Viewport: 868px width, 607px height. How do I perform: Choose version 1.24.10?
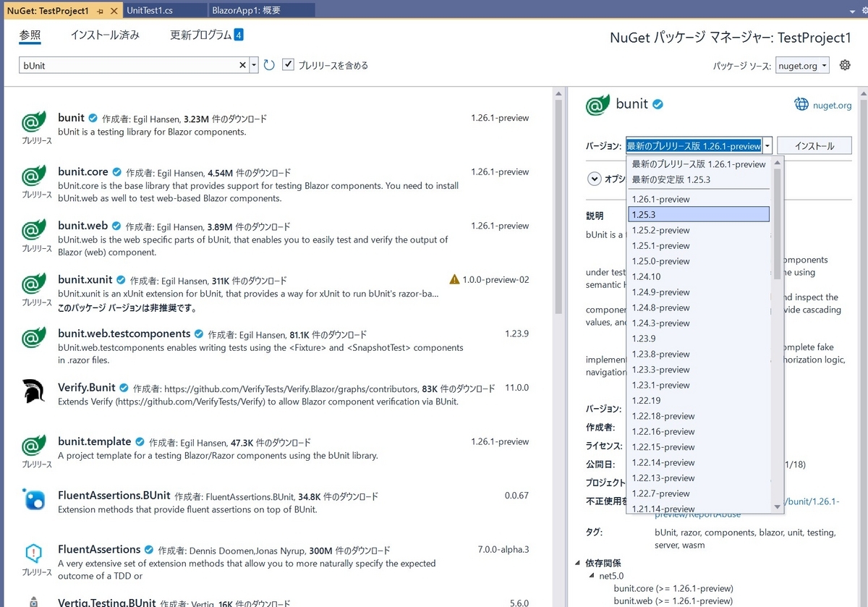coord(699,276)
